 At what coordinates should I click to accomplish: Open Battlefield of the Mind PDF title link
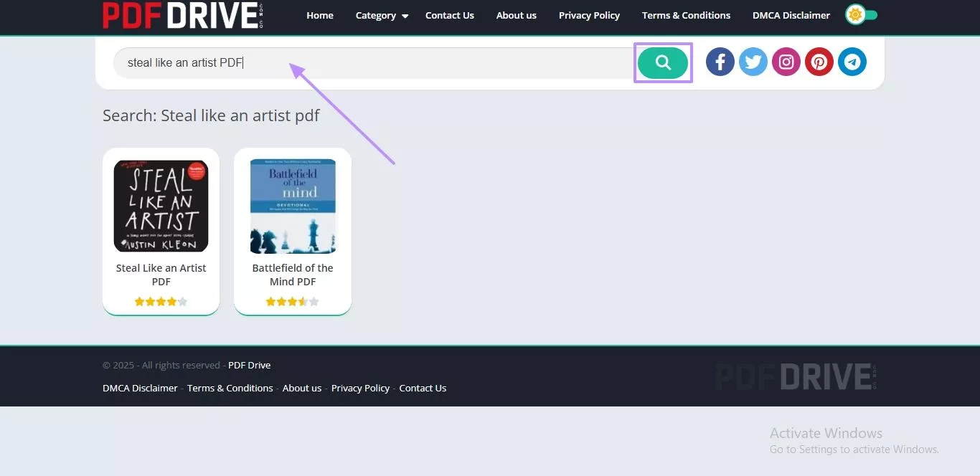coord(293,275)
